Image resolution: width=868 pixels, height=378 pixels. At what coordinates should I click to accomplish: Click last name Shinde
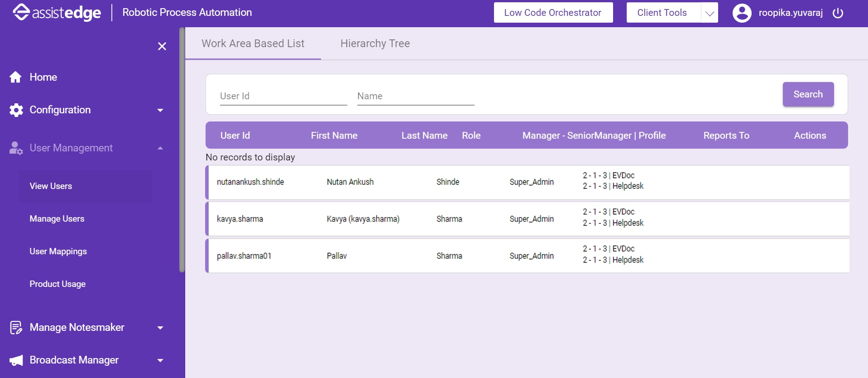(448, 182)
